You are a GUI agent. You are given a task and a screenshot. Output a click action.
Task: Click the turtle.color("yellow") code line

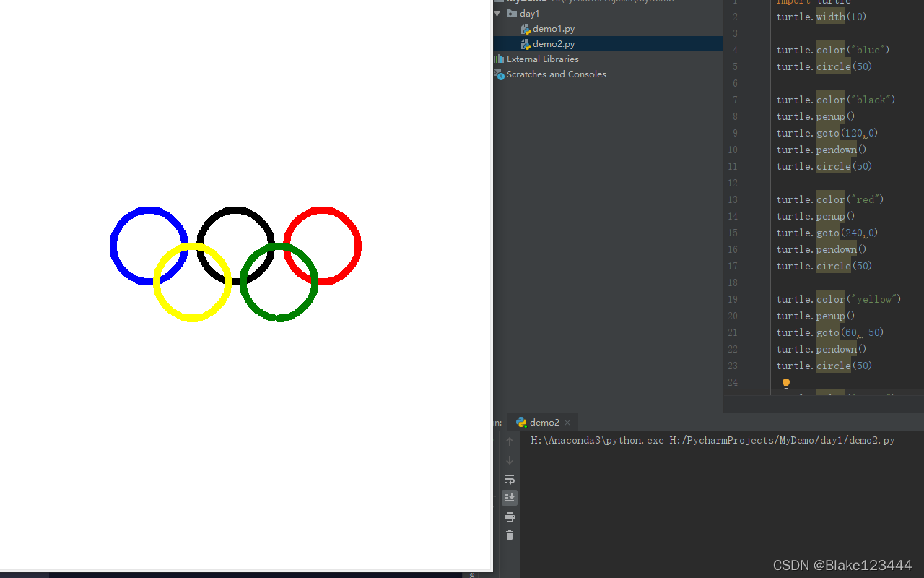(x=839, y=299)
